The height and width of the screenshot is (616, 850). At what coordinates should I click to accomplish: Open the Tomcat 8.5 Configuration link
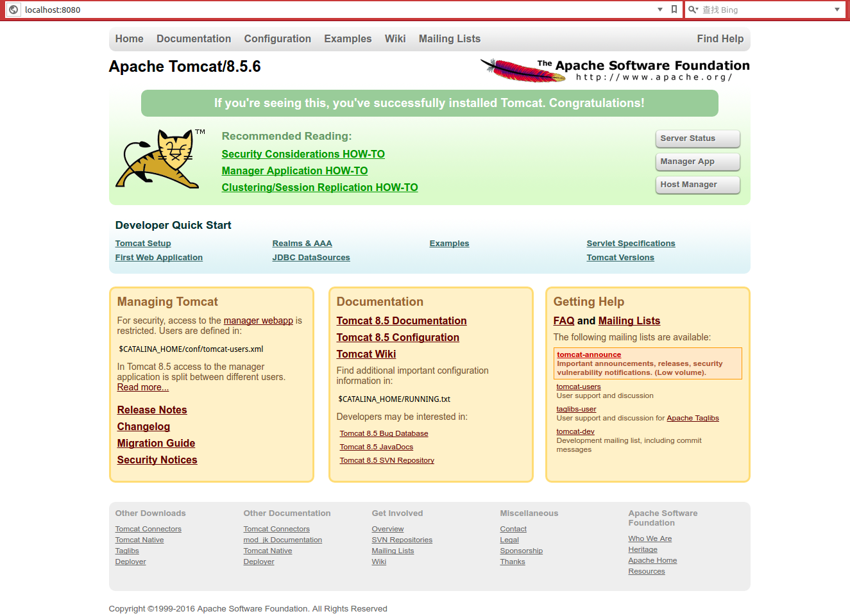[398, 338]
